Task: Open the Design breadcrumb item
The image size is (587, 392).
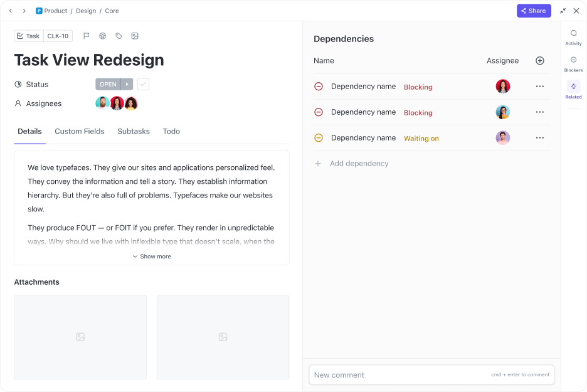Action: pos(85,11)
